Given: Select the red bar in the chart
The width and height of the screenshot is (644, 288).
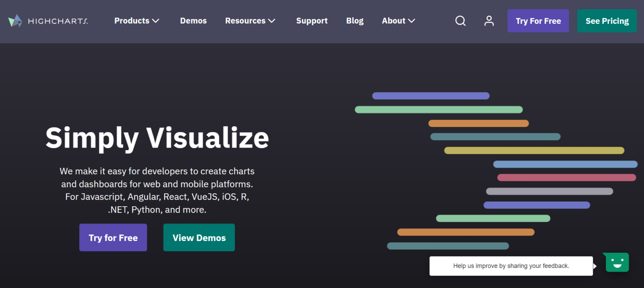Looking at the screenshot, I should pos(566,178).
